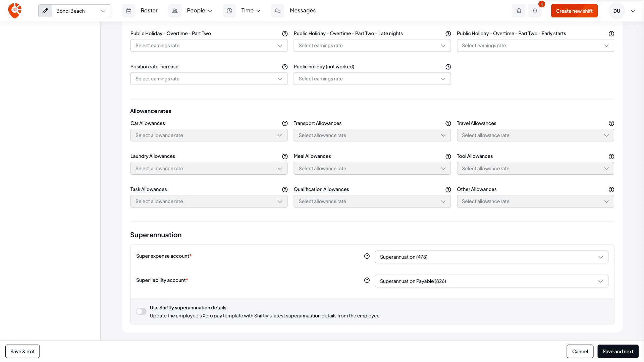This screenshot has width=644, height=362.
Task: Open Super expense account dropdown
Action: coord(491,257)
